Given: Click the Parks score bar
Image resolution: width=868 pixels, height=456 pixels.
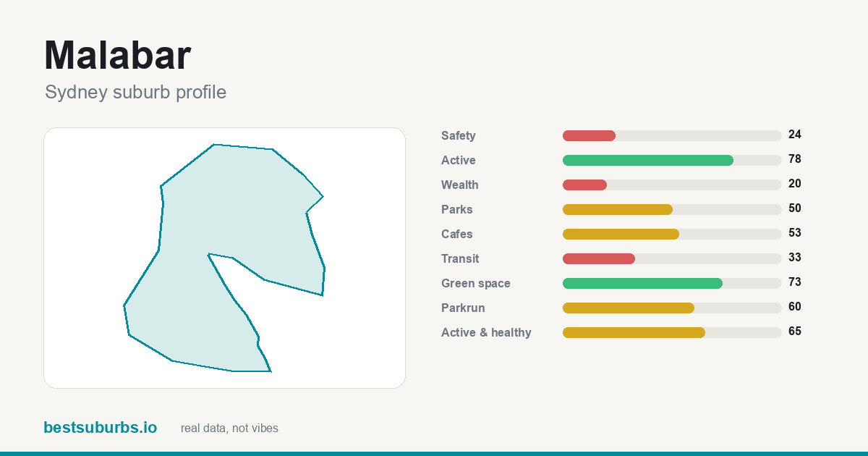Looking at the screenshot, I should [x=672, y=209].
